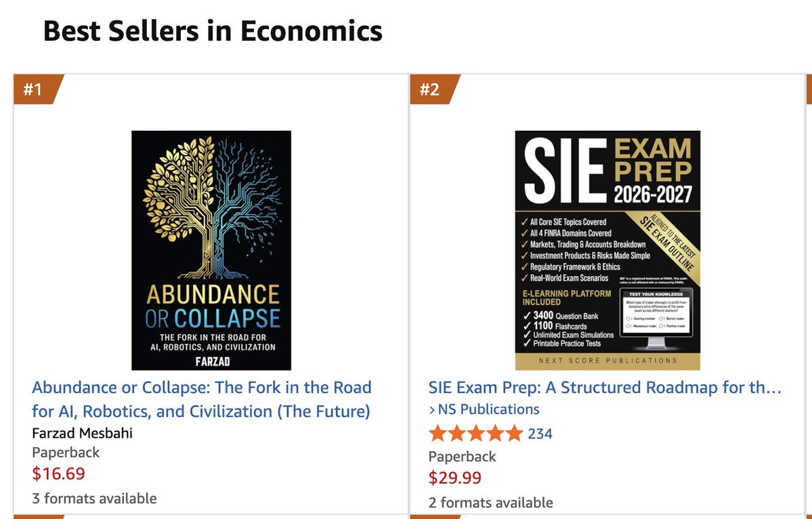Screen dimensions: 812x519
Task: Open the 234 customer reviews count
Action: point(540,434)
